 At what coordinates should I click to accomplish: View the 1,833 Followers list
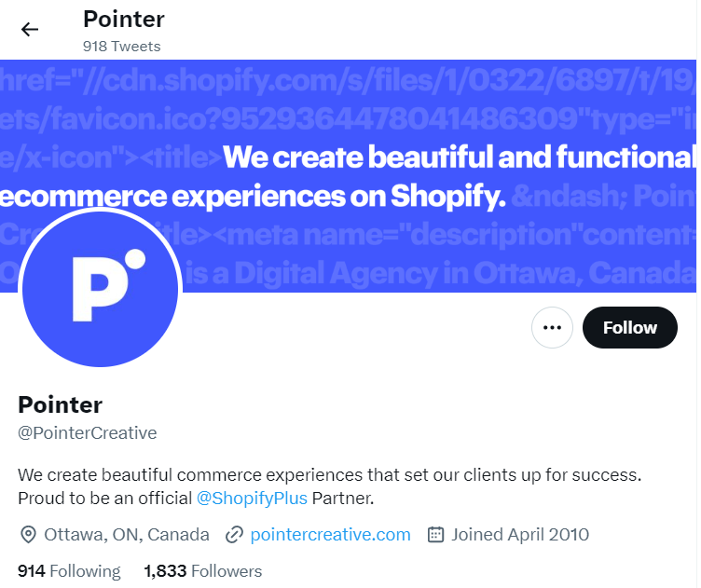[x=203, y=571]
